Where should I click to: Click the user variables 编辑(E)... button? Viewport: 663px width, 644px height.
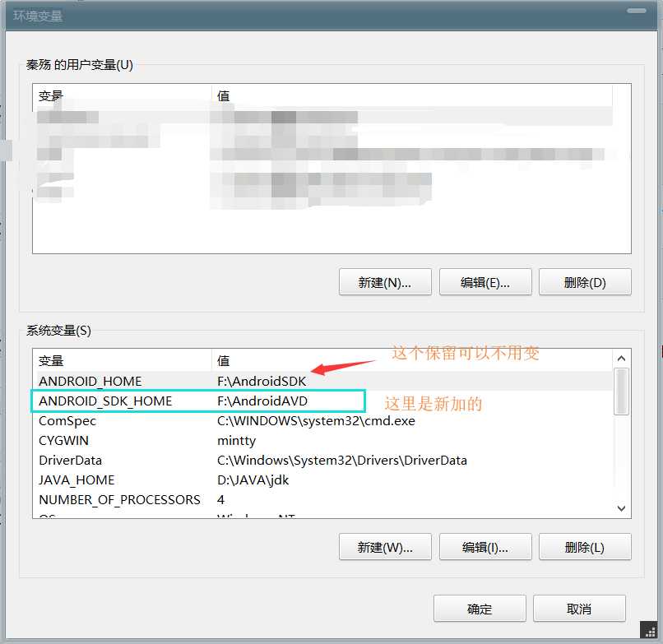pos(485,282)
